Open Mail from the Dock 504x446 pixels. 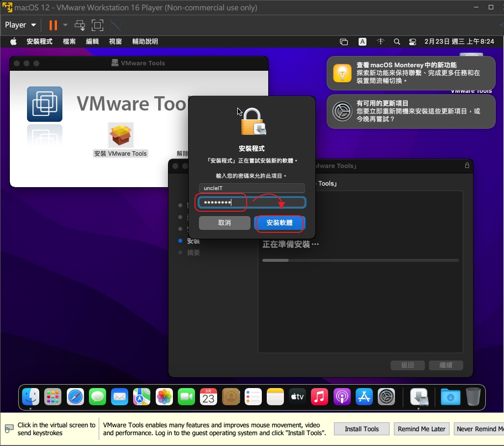tap(119, 397)
